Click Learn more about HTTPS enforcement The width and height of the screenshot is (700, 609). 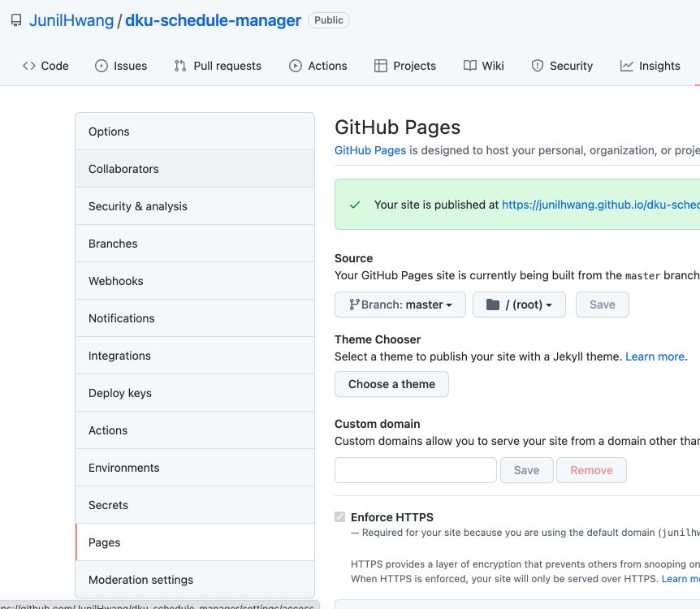[681, 579]
